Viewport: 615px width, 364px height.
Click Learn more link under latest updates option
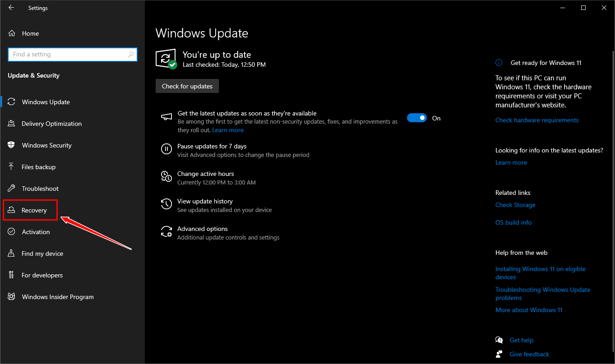coord(228,130)
